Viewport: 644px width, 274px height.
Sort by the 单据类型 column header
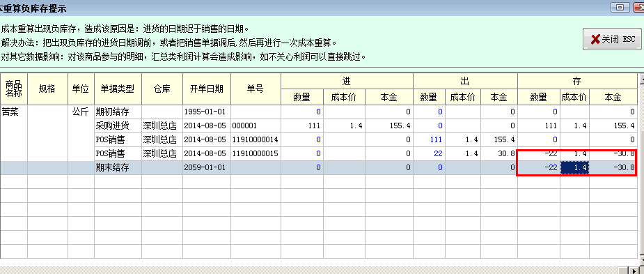[x=118, y=89]
